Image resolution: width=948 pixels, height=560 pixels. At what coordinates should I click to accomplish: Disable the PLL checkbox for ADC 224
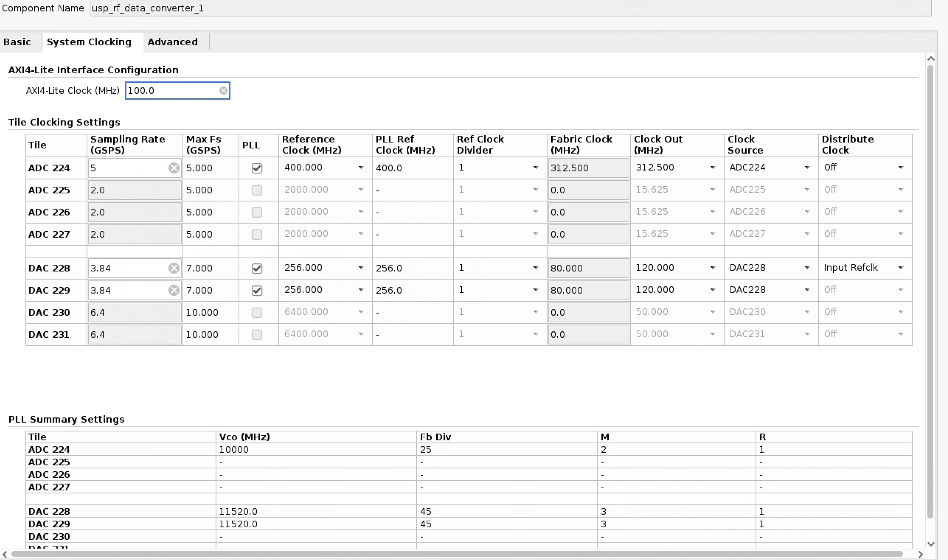tap(257, 168)
